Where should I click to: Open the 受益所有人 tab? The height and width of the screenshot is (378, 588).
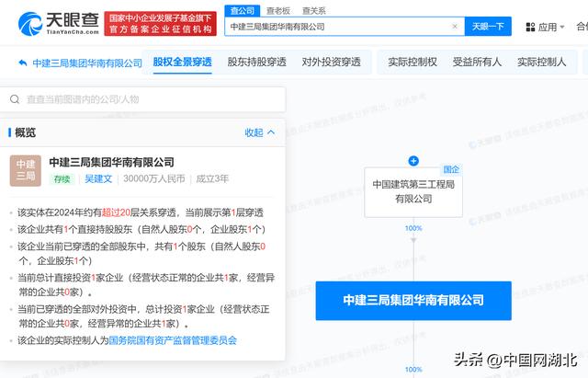point(477,62)
